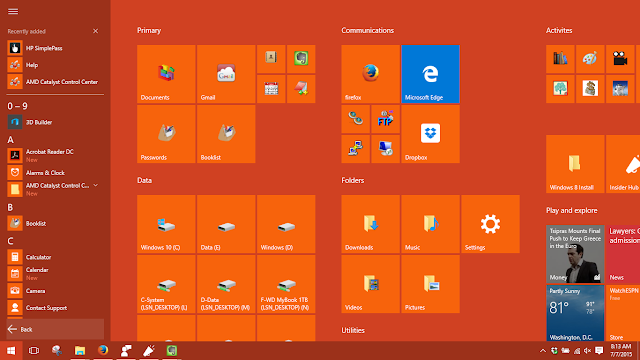Viewport: 640px width, 360px height.
Task: Open the Gmail tile
Action: 226,74
